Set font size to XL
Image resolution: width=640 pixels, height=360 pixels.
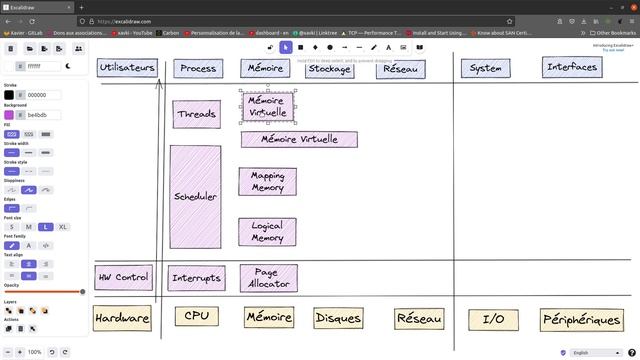pos(62,227)
